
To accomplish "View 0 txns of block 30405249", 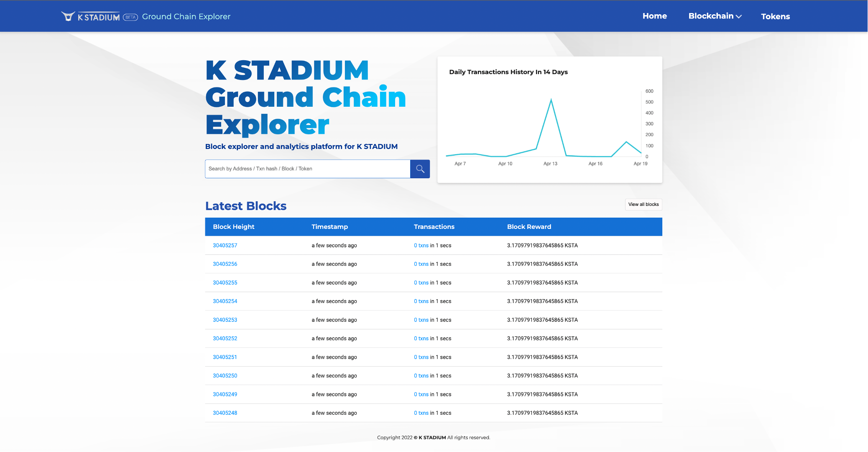I will pos(421,394).
